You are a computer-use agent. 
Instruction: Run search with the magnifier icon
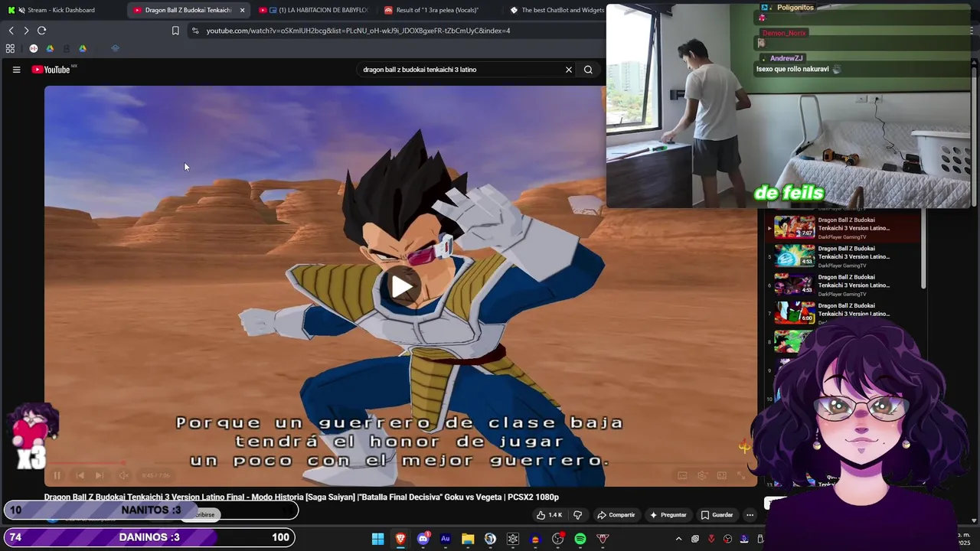pos(588,70)
